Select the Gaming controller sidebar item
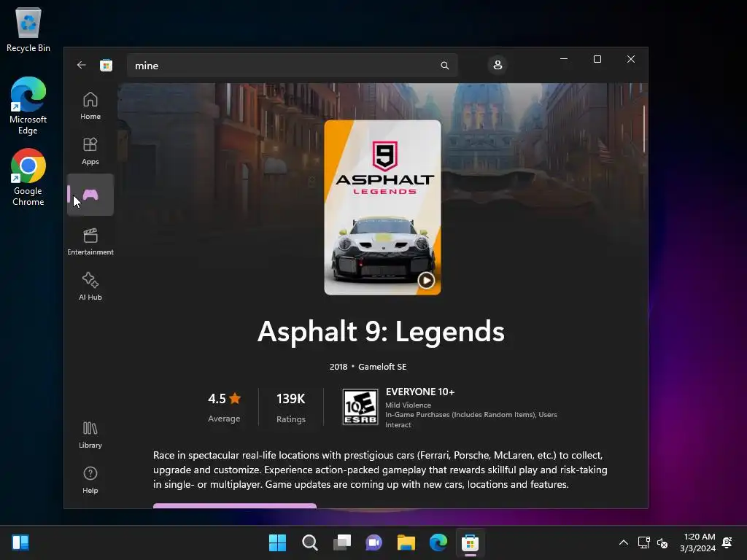Image resolution: width=747 pixels, height=560 pixels. [x=90, y=195]
